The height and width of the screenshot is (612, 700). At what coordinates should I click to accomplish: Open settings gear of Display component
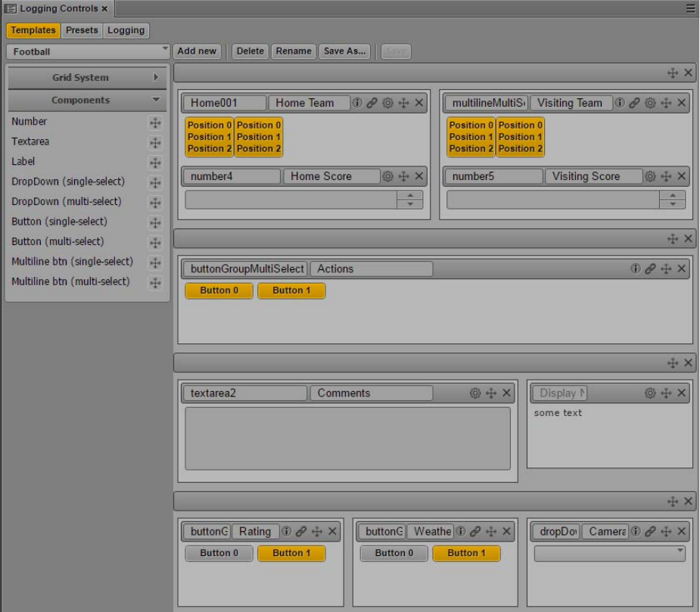[650, 393]
